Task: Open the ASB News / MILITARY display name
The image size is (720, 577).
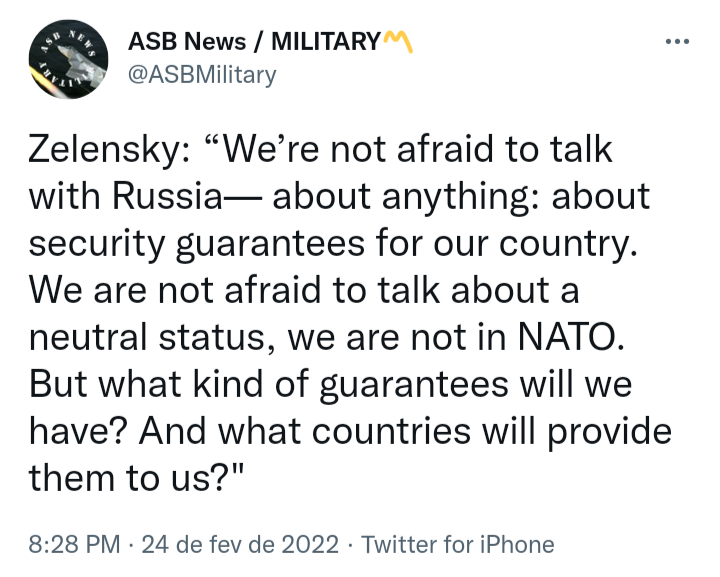Action: 255,42
